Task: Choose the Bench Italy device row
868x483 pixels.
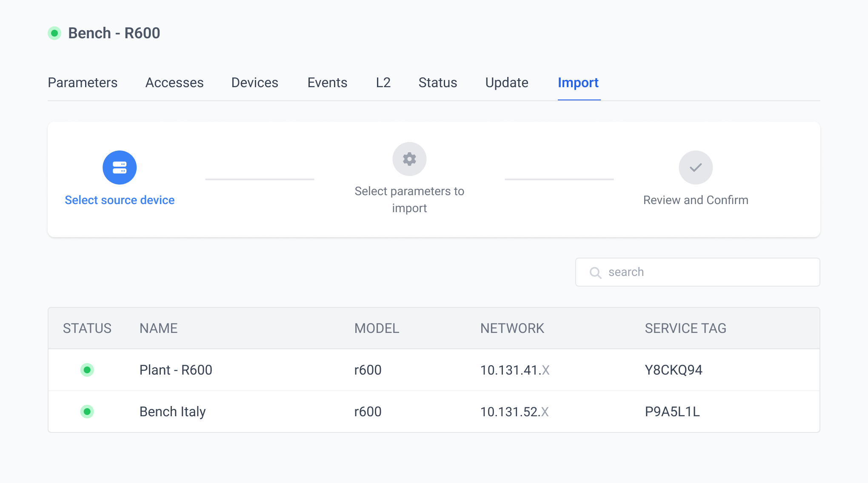Action: pyautogui.click(x=173, y=412)
